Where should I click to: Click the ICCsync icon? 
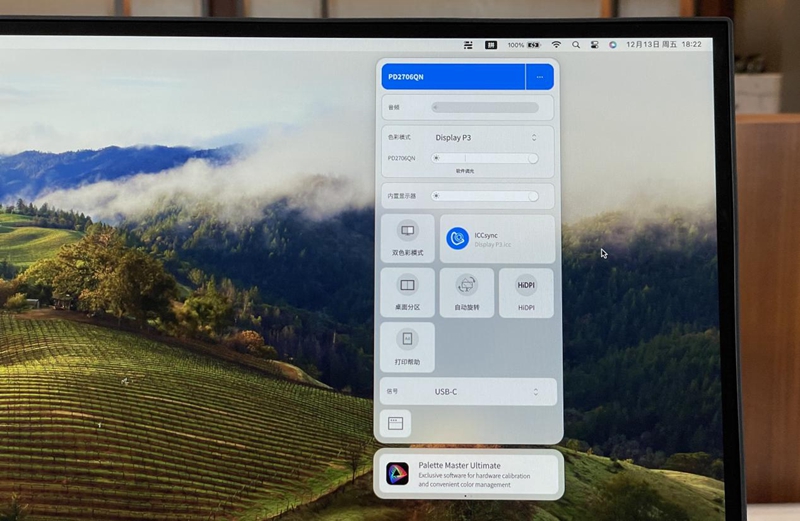(457, 238)
